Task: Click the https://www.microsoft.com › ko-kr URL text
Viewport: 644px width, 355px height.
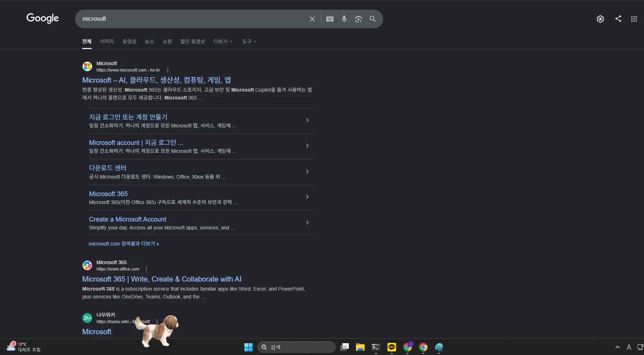Action: click(x=128, y=70)
